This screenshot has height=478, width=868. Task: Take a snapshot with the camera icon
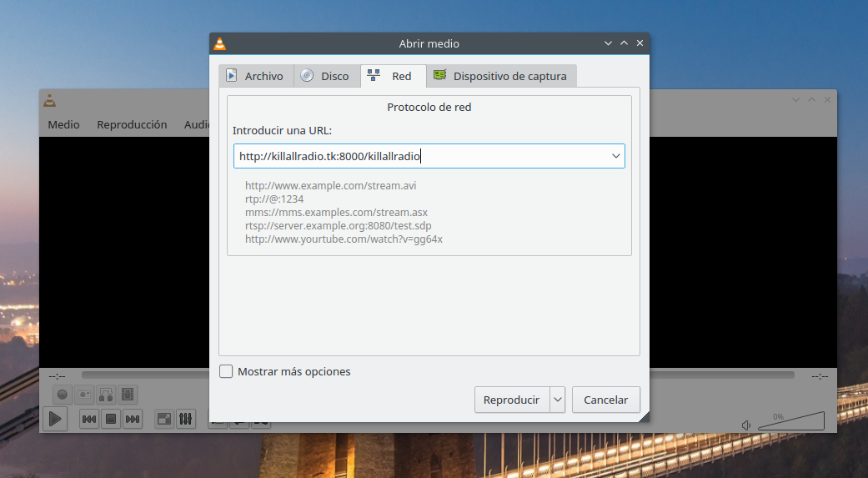pyautogui.click(x=84, y=395)
